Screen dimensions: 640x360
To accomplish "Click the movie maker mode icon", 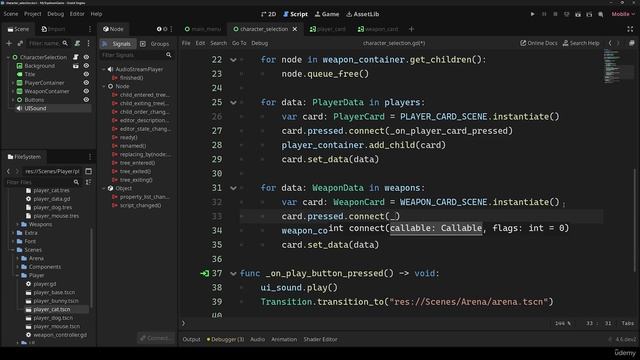I will point(601,14).
